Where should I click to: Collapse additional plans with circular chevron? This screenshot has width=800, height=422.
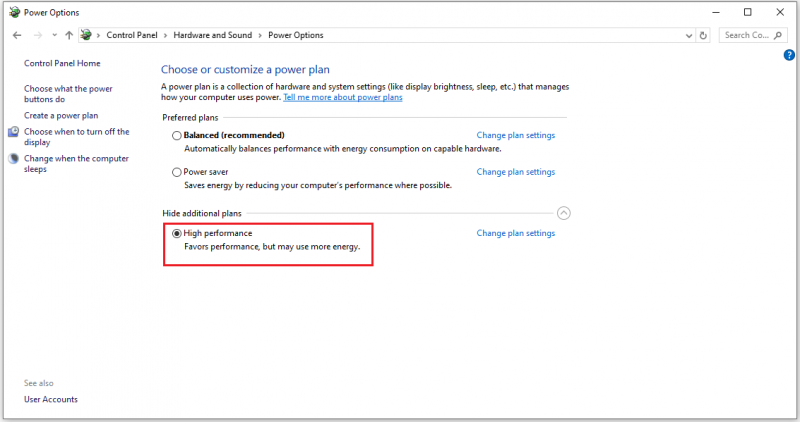pyautogui.click(x=564, y=213)
